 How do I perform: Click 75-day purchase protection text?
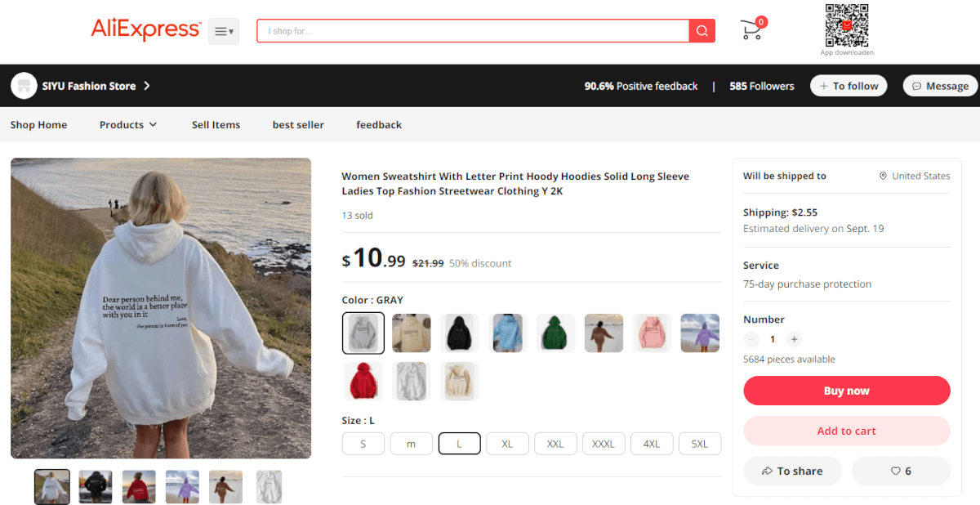[x=807, y=284]
